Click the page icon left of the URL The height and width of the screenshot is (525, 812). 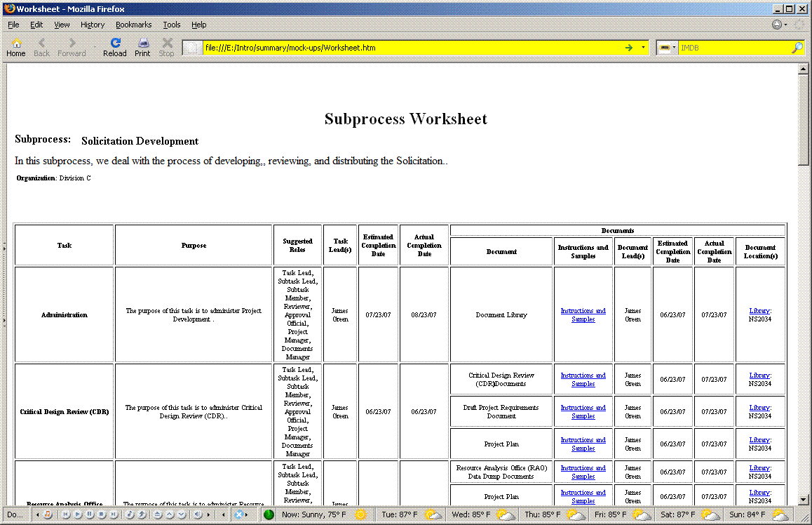(x=192, y=48)
